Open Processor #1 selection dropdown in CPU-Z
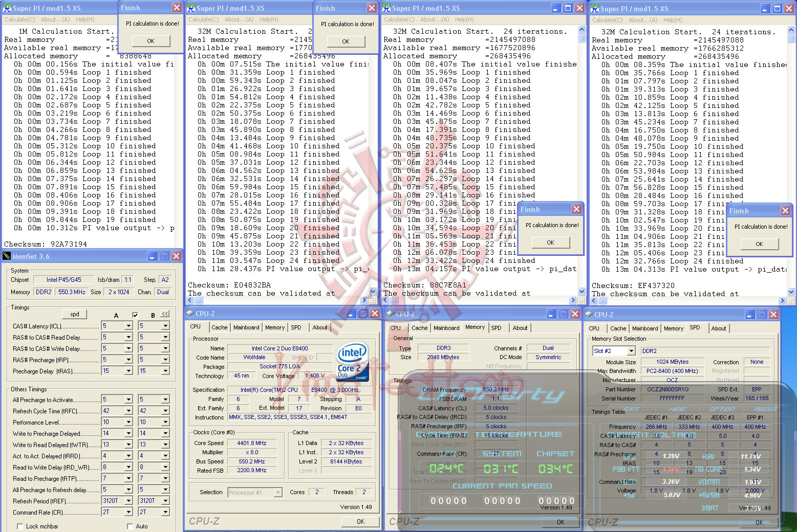This screenshot has width=797, height=532. pyautogui.click(x=278, y=493)
